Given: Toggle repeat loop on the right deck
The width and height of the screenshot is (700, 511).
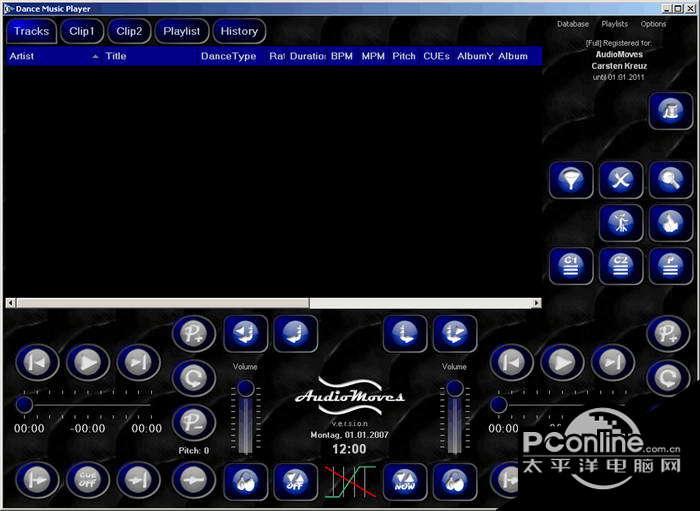Looking at the screenshot, I should coord(668,378).
